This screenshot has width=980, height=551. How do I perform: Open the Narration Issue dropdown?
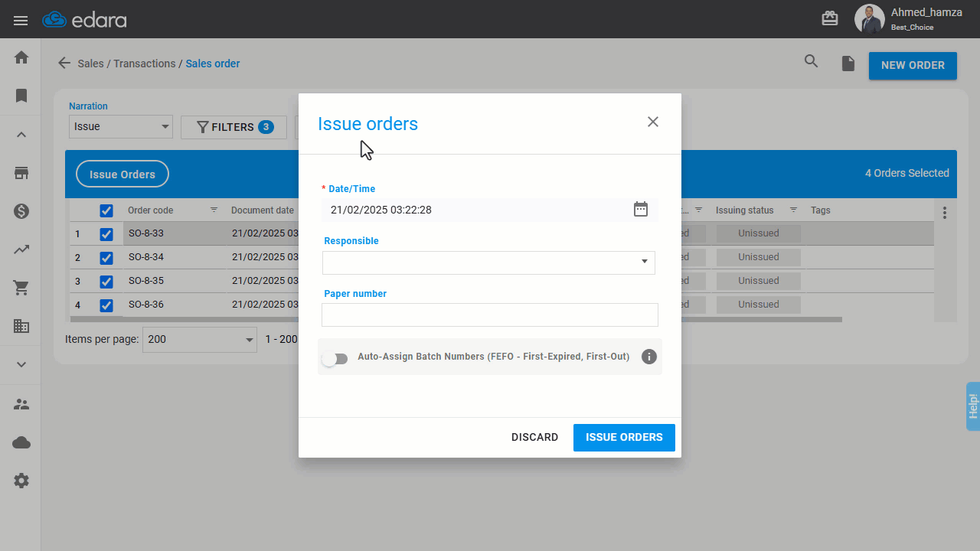(x=120, y=126)
